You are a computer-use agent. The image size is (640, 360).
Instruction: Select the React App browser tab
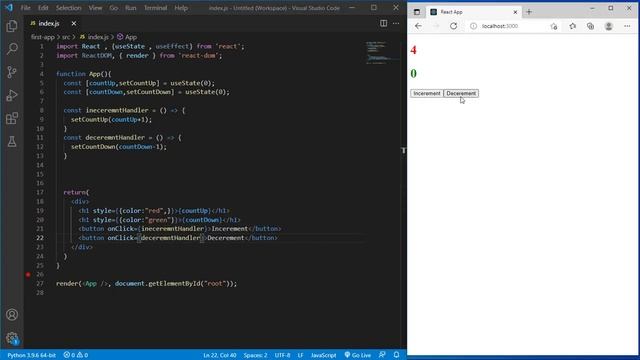[473, 12]
